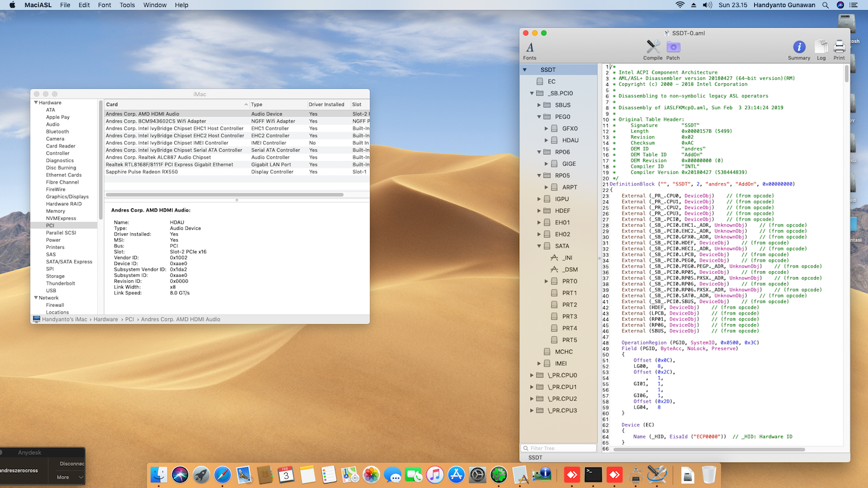The height and width of the screenshot is (488, 868).
Task: Open the File menu
Action: pos(65,5)
